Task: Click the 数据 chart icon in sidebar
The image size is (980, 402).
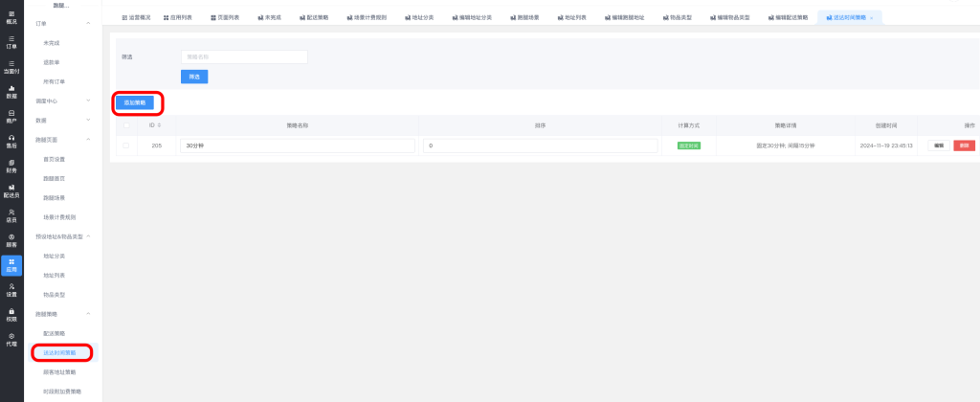Action: pyautogui.click(x=11, y=92)
